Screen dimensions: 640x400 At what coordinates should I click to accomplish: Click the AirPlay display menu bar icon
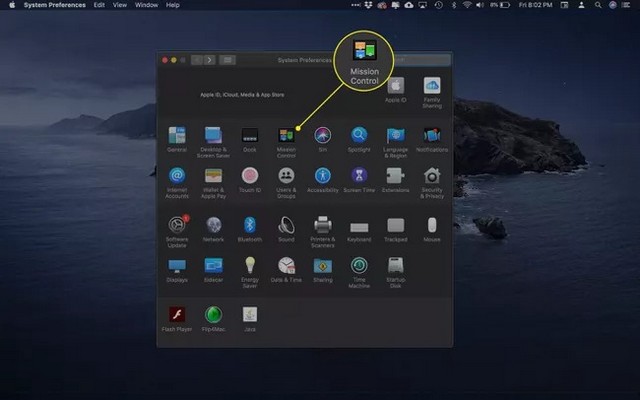coord(422,5)
